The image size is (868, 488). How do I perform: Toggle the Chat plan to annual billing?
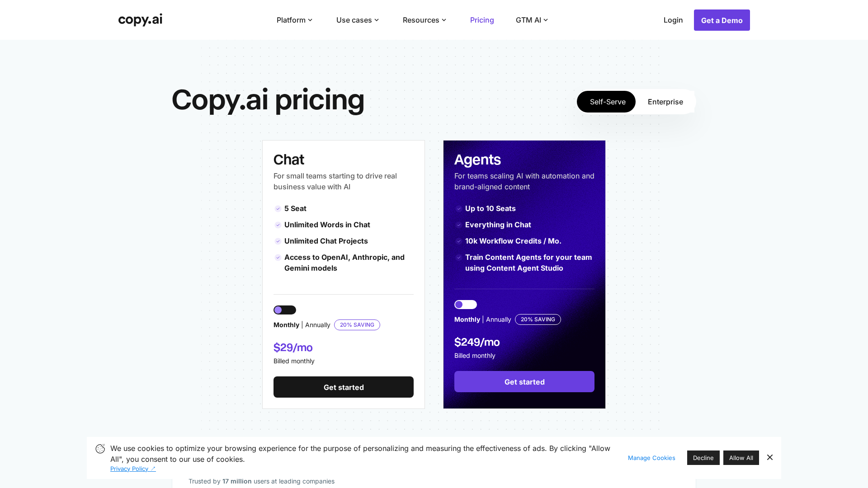[284, 310]
